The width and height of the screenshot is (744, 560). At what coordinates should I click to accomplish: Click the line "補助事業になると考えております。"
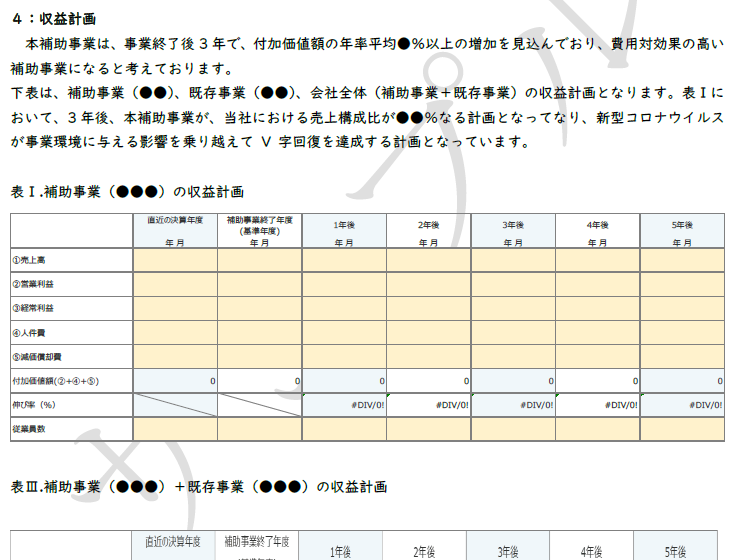point(121,69)
